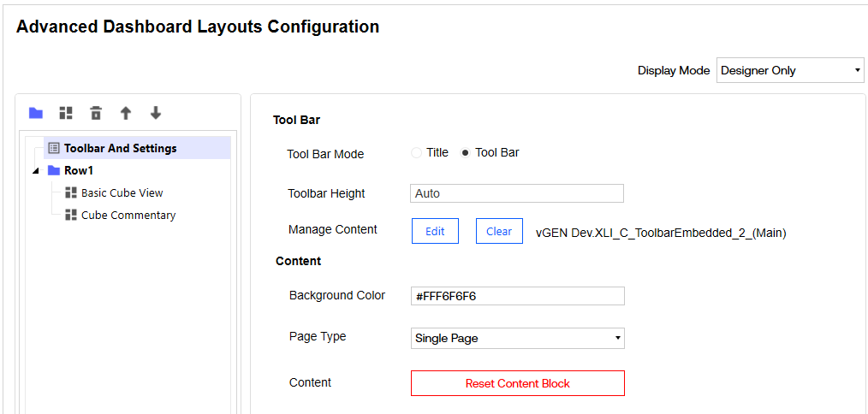868x414 pixels.
Task: Click the move up arrow icon
Action: (126, 113)
